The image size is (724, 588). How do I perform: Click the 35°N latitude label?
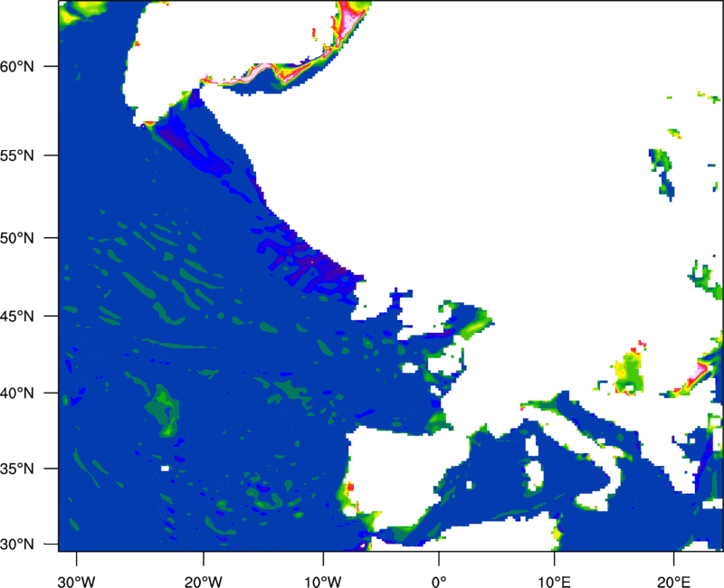click(17, 469)
